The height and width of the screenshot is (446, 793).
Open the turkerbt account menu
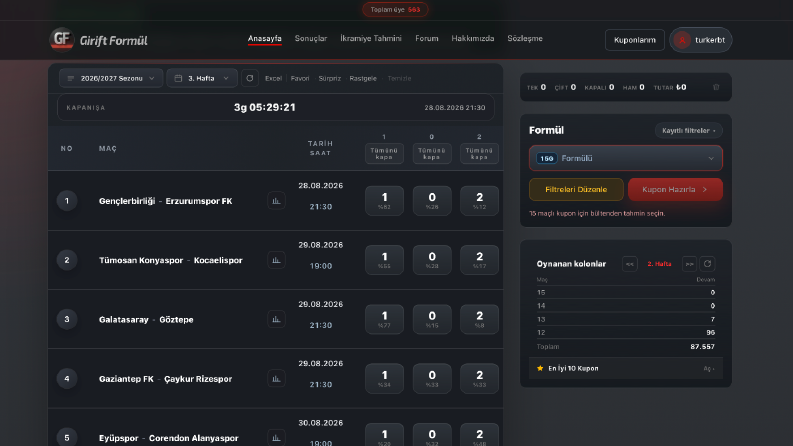click(x=700, y=40)
